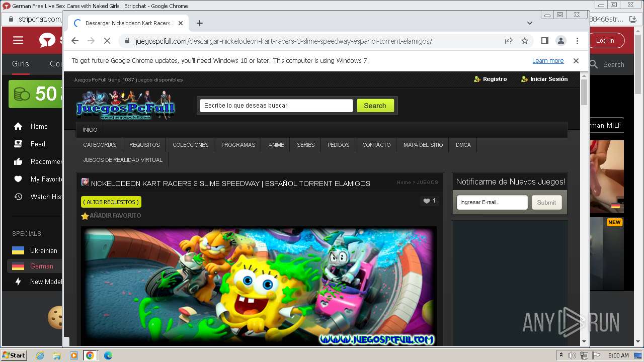The height and width of the screenshot is (362, 644).
Task: Go back using Chrome's back arrow
Action: tap(75, 41)
